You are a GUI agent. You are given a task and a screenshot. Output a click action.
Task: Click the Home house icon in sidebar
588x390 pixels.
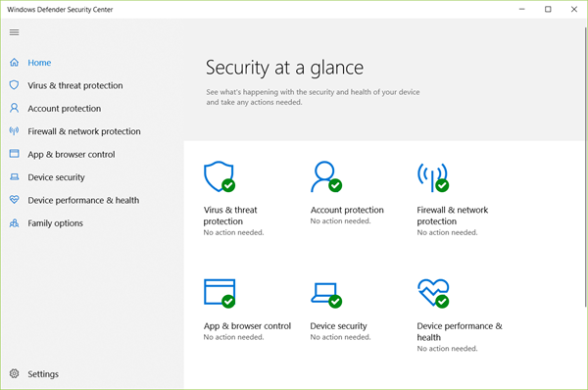pos(15,63)
